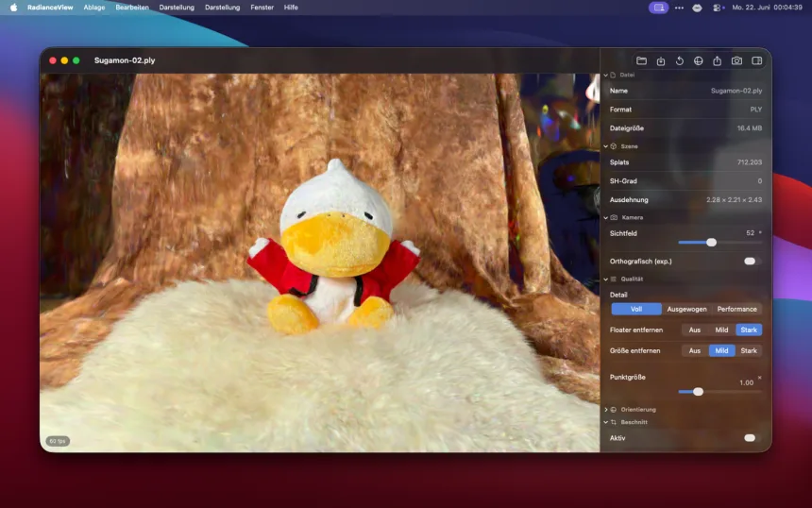Collapse the Kamera section chevron
The image size is (812, 508).
click(606, 217)
